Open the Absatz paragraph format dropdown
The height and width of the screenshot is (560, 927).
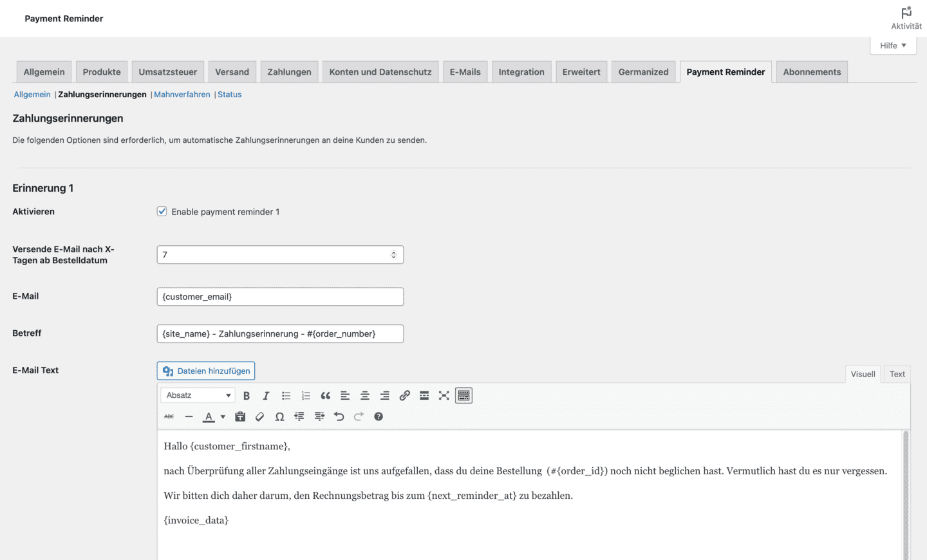(x=198, y=396)
